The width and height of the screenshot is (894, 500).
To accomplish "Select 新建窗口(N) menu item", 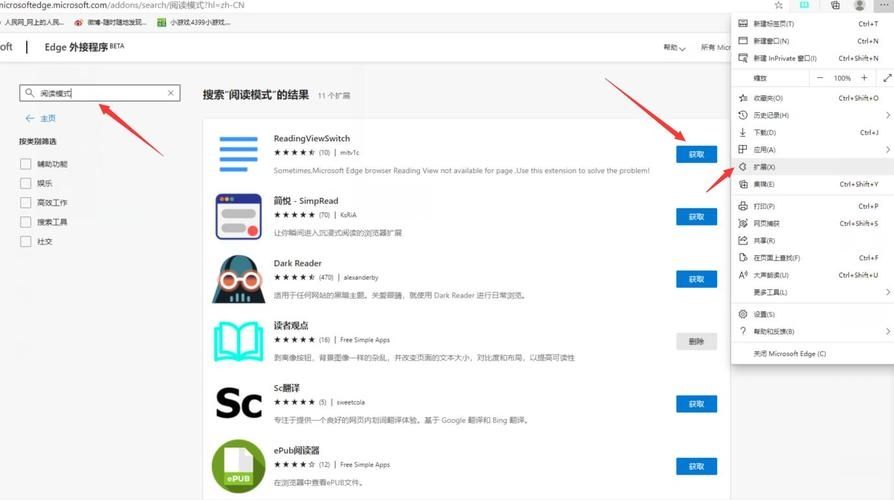I will pyautogui.click(x=812, y=41).
